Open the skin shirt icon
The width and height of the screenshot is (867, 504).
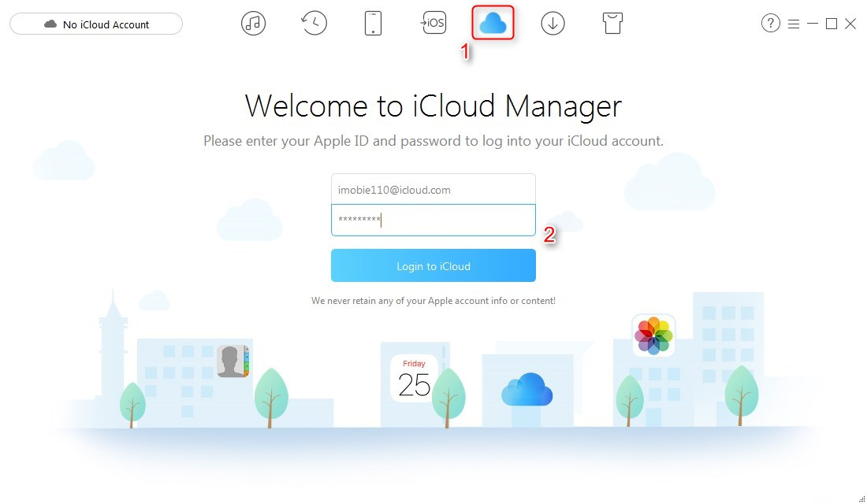click(x=612, y=23)
